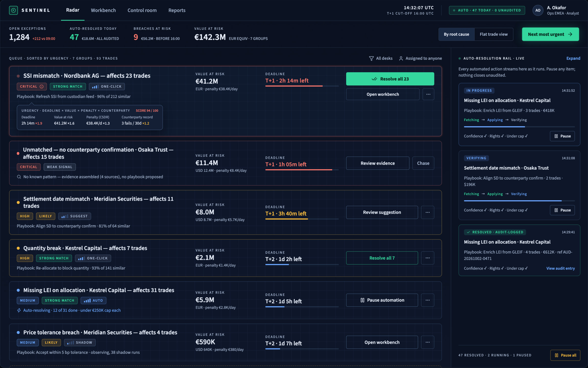Open more options for Missing LEI group
This screenshot has height=368, width=588.
(427, 300)
